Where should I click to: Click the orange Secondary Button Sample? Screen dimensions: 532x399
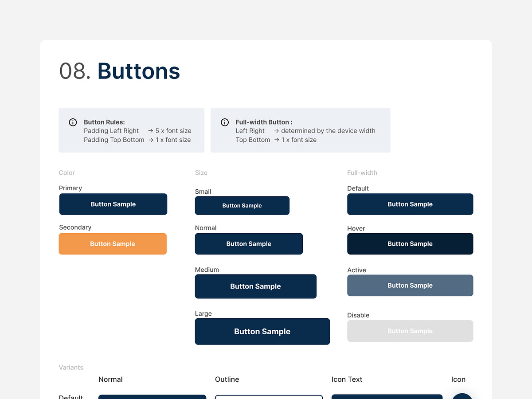point(113,244)
